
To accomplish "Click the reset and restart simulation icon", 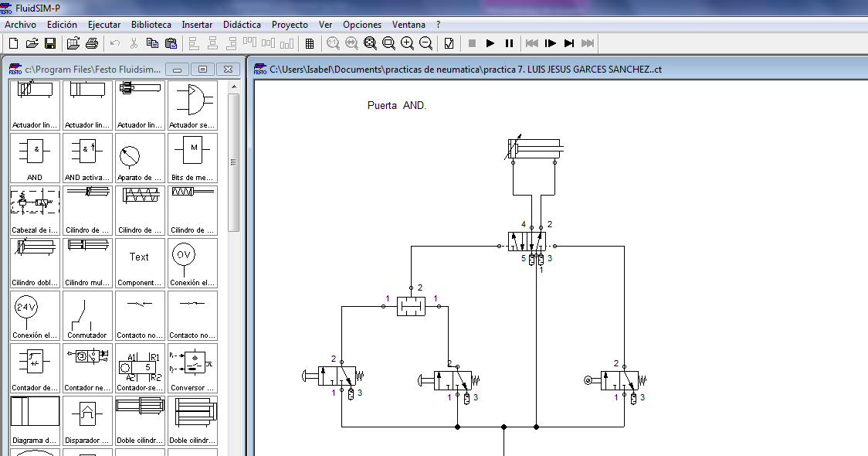I will 532,43.
